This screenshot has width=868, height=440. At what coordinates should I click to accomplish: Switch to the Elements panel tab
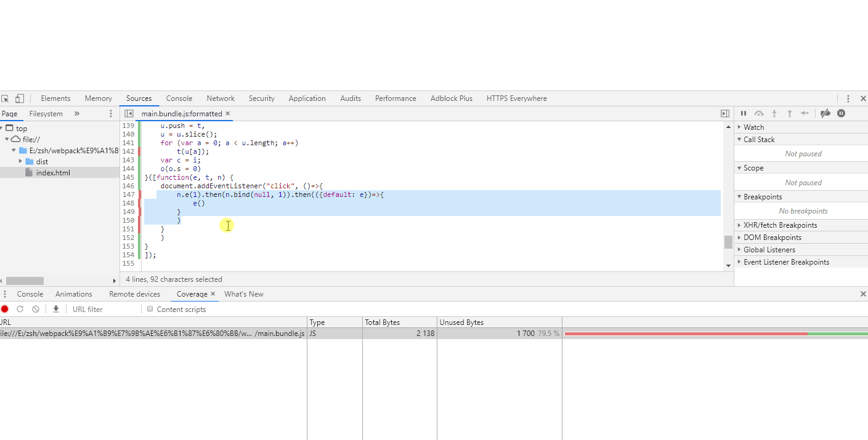click(55, 98)
